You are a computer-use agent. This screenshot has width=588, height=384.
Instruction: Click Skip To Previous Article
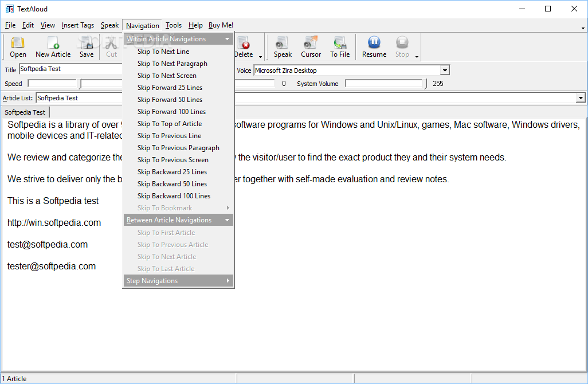tap(178, 245)
